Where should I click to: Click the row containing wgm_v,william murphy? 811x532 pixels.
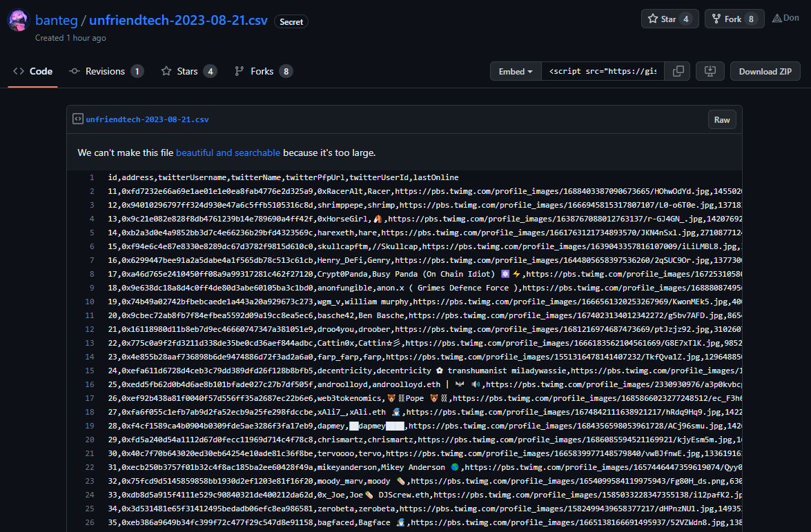(424, 302)
